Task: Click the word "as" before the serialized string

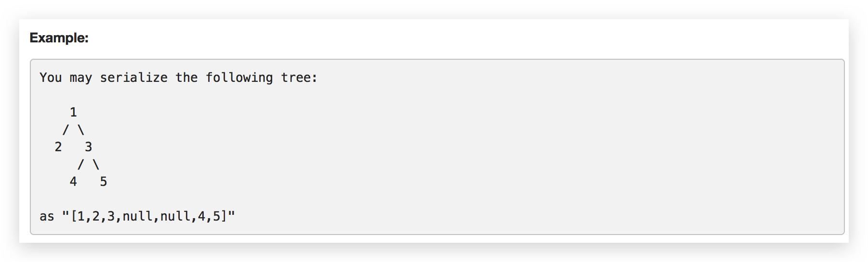Action: tap(47, 216)
